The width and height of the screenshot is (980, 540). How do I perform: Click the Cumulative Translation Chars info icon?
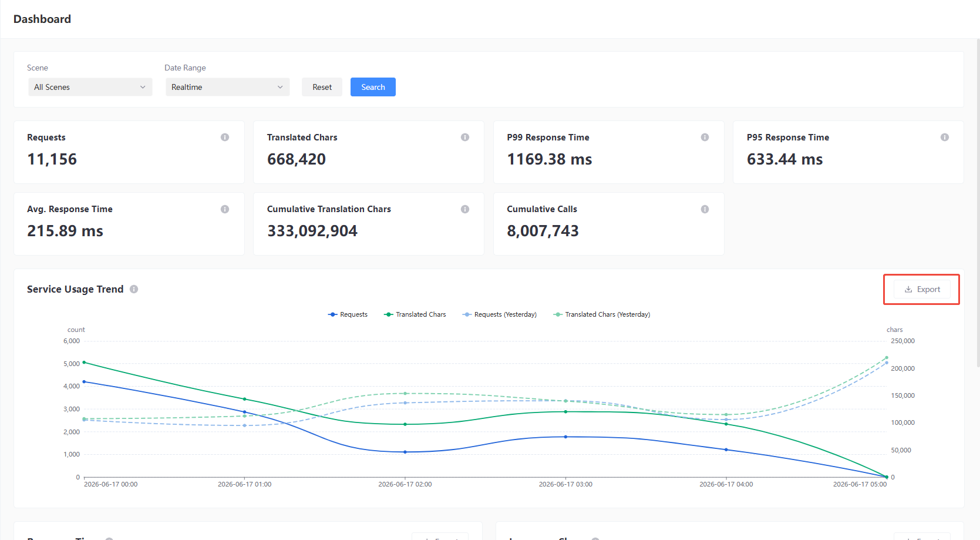[465, 209]
